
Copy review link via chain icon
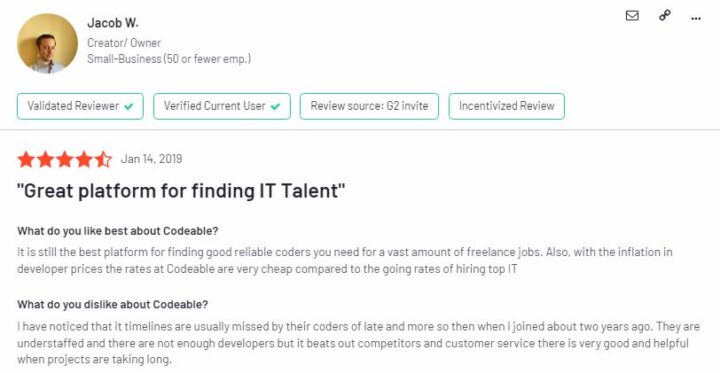664,16
